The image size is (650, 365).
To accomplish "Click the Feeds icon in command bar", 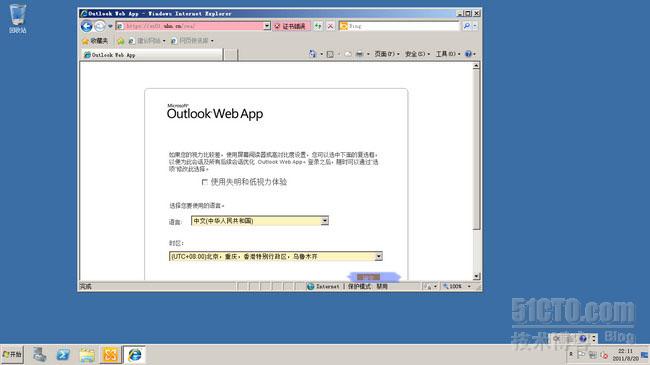I will click(330, 54).
